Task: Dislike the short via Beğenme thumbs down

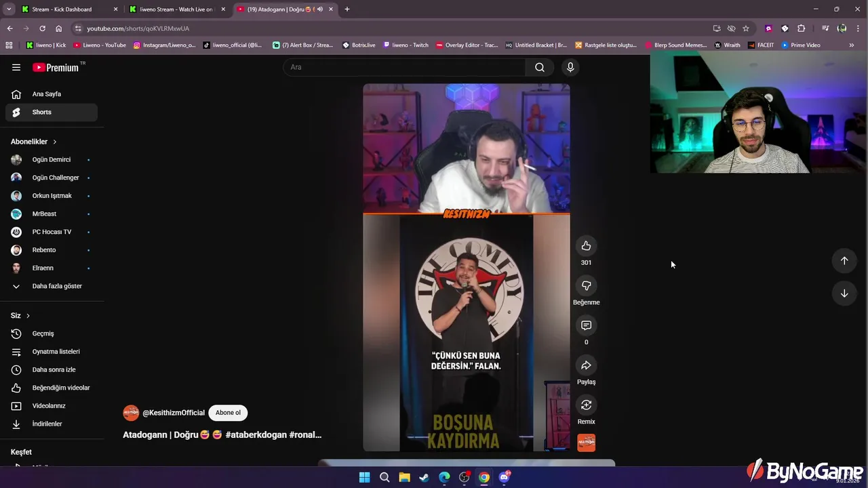Action: point(586,286)
